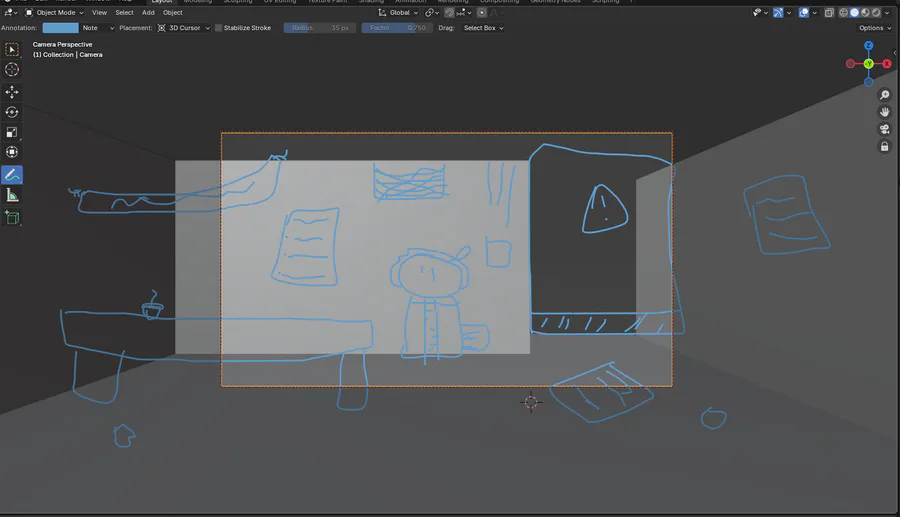The image size is (900, 517).
Task: Switch to Rendered viewport shading
Action: [876, 13]
